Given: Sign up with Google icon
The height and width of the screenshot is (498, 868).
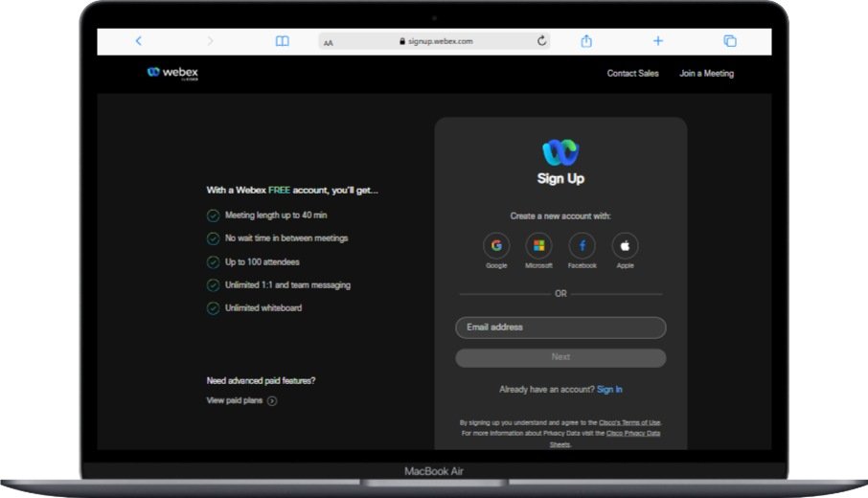Looking at the screenshot, I should [x=496, y=246].
